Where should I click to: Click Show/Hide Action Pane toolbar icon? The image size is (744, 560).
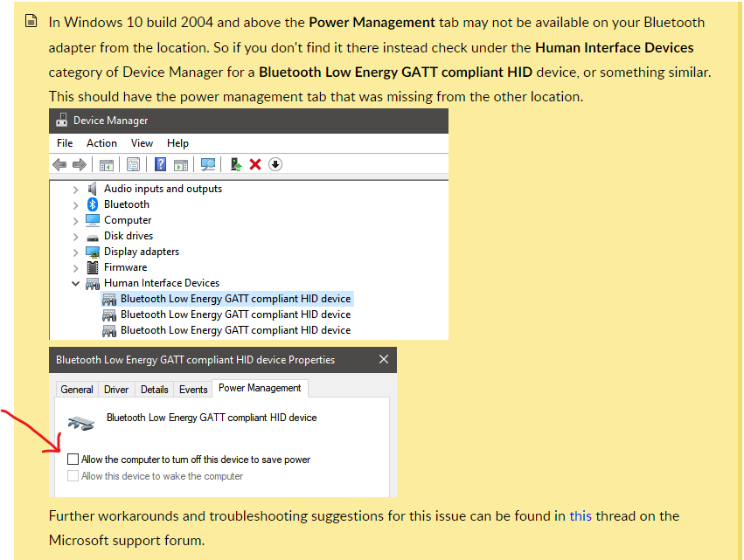[x=181, y=165]
